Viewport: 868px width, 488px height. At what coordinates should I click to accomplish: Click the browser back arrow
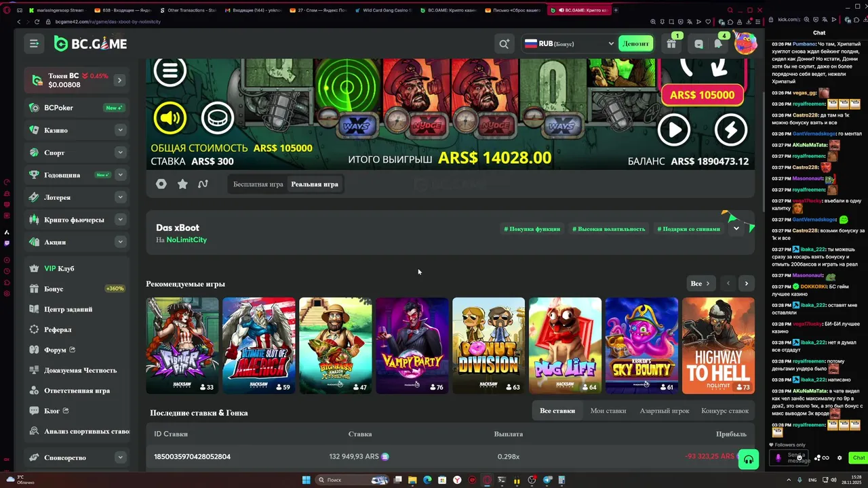pos(18,22)
